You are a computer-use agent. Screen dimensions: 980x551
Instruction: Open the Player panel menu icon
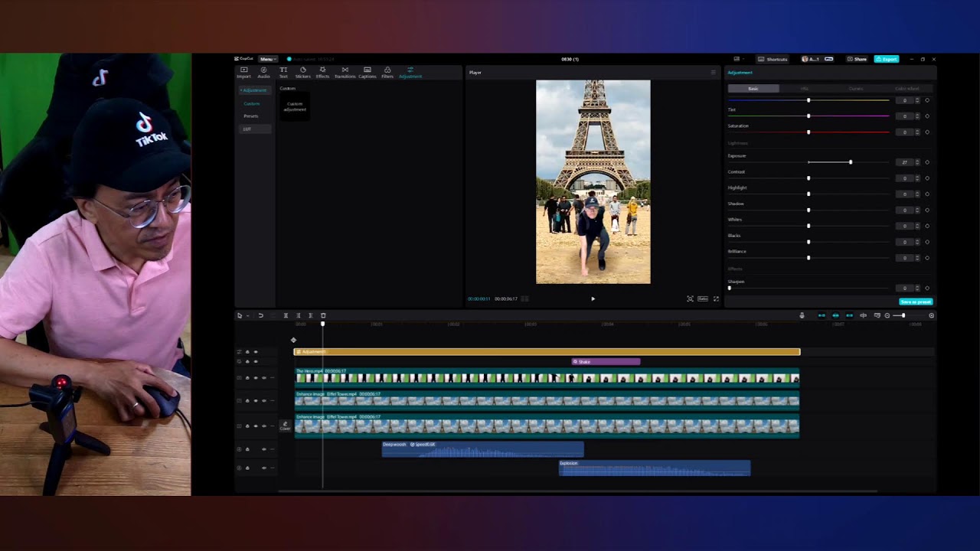point(714,73)
